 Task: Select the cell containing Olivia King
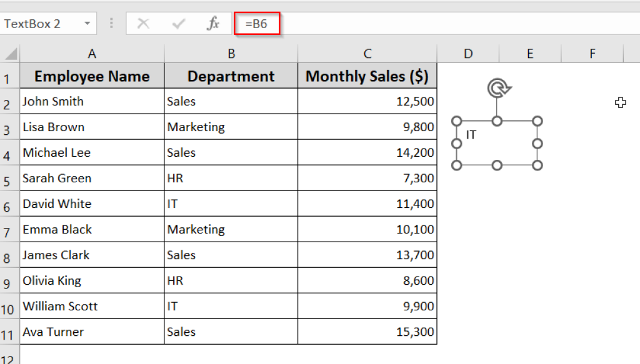pos(92,280)
